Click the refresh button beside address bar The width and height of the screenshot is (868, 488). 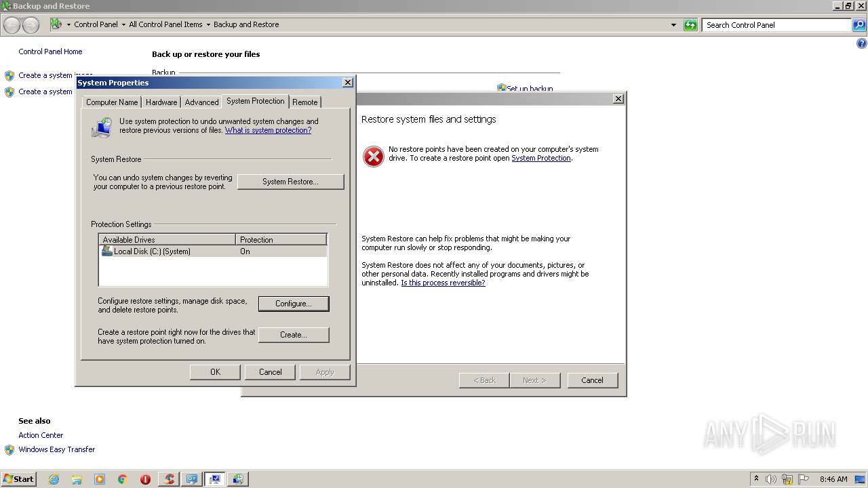(x=690, y=25)
